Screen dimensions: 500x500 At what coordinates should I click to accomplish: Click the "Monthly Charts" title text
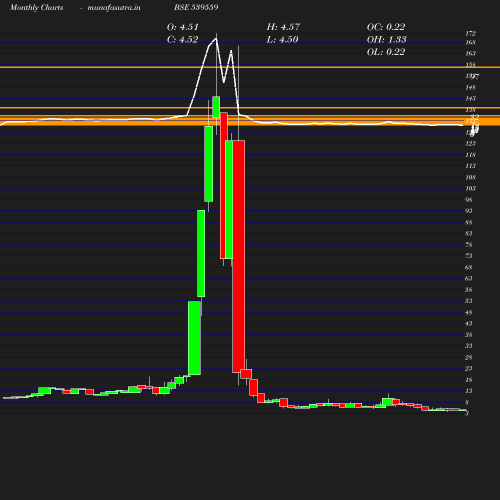(x=37, y=8)
